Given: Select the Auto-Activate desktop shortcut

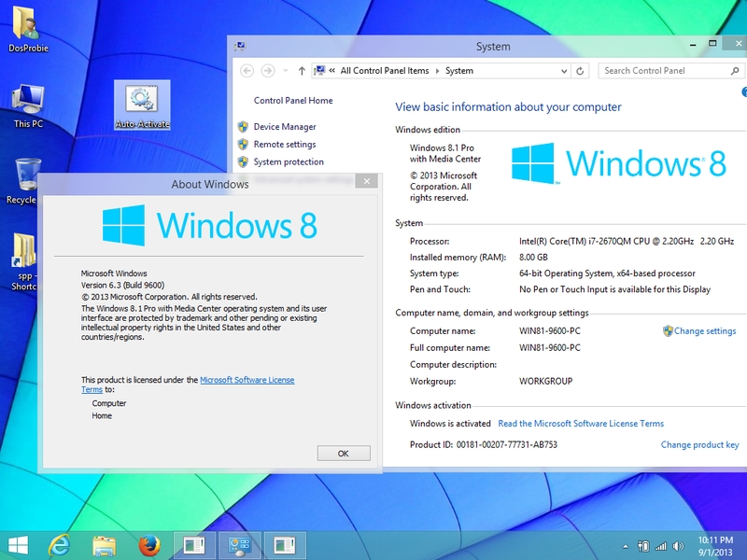Looking at the screenshot, I should [x=142, y=105].
